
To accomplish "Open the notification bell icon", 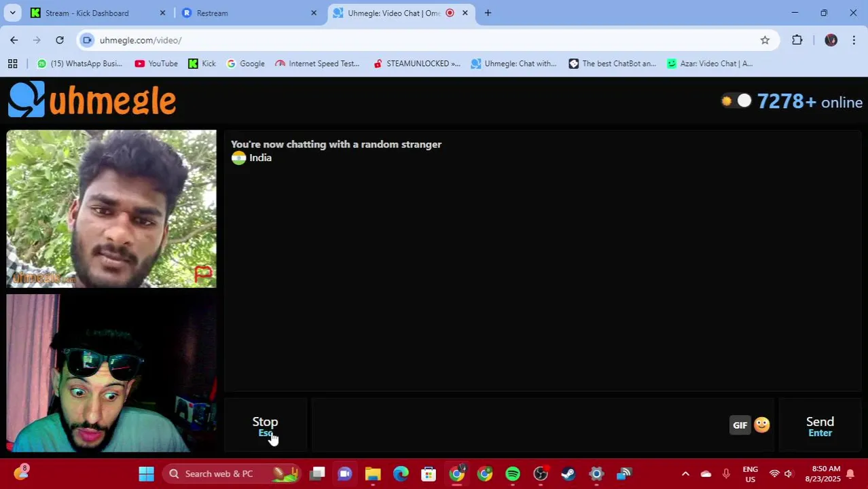I will (x=850, y=474).
